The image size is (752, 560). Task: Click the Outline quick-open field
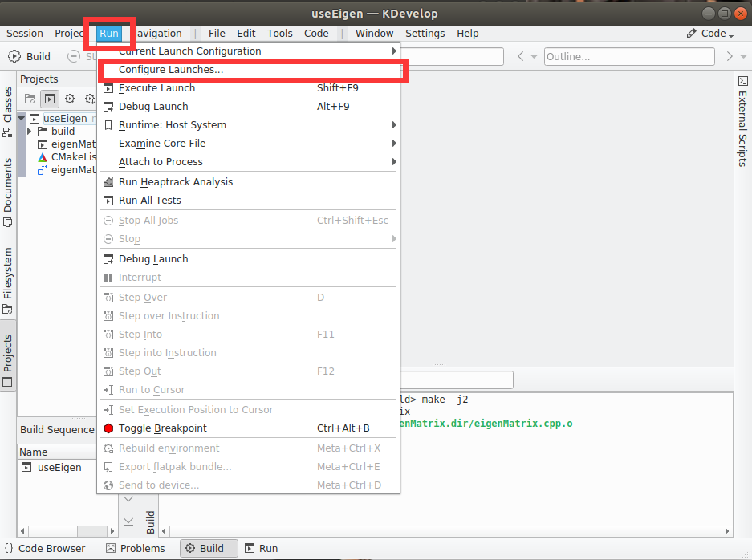(629, 57)
